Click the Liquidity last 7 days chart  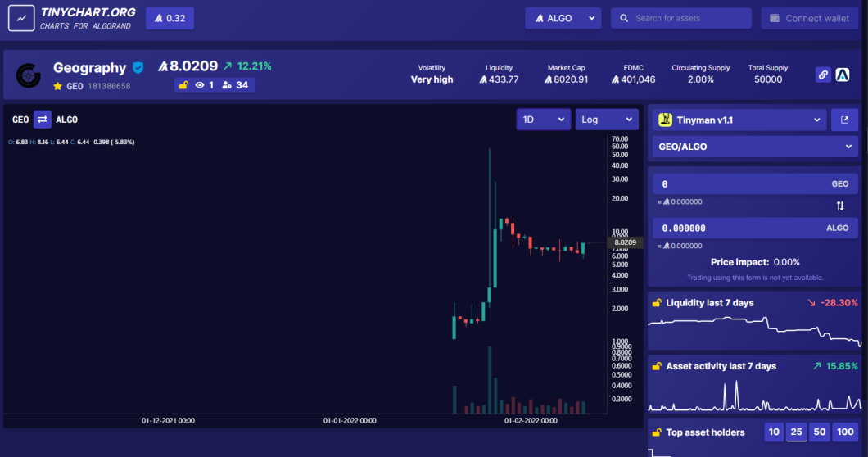pyautogui.click(x=755, y=331)
